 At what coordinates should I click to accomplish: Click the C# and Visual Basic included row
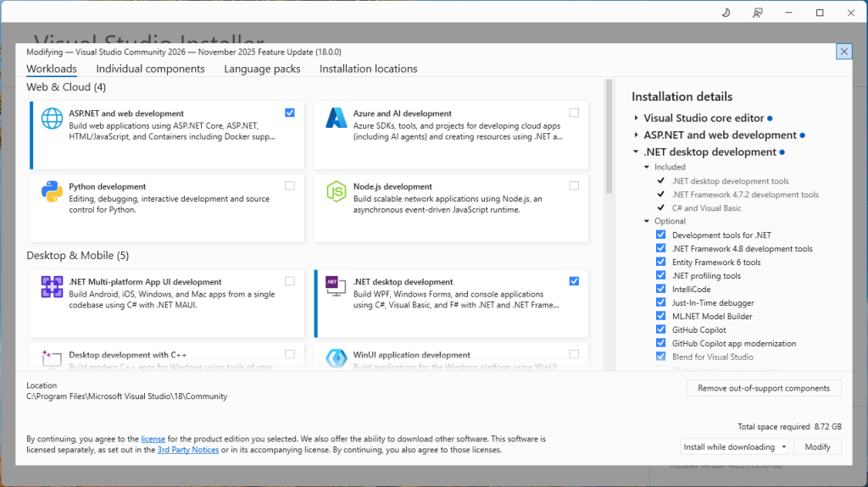click(706, 208)
